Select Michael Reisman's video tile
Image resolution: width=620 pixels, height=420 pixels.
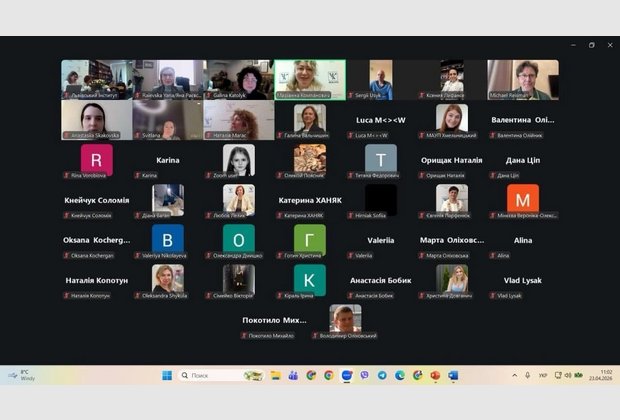pyautogui.click(x=523, y=80)
